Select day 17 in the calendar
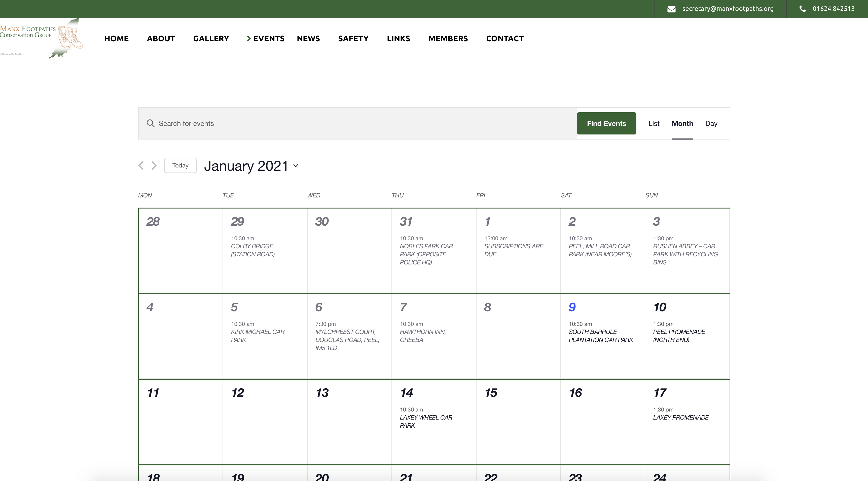The width and height of the screenshot is (868, 481). 659,393
